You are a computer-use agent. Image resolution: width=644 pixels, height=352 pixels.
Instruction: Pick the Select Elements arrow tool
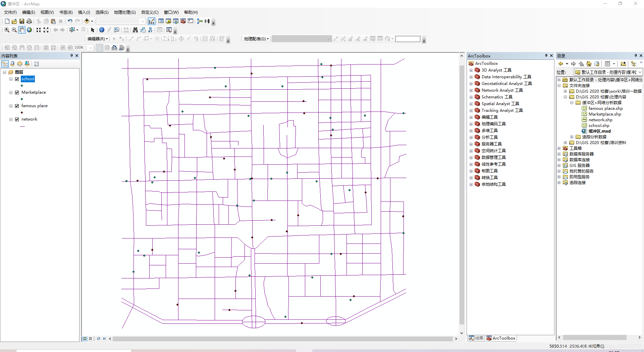pyautogui.click(x=93, y=30)
